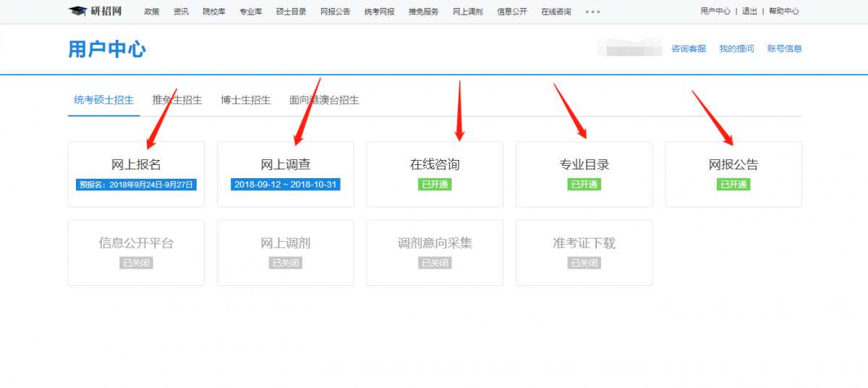This screenshot has height=388, width=868.
Task: Open 政策 in the top navigation
Action: pos(152,12)
